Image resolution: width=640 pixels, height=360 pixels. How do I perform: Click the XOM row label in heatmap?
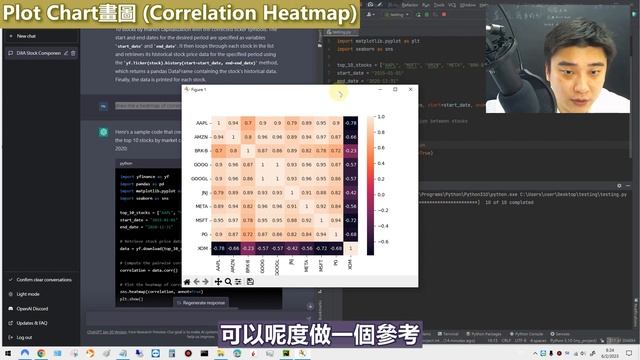203,248
